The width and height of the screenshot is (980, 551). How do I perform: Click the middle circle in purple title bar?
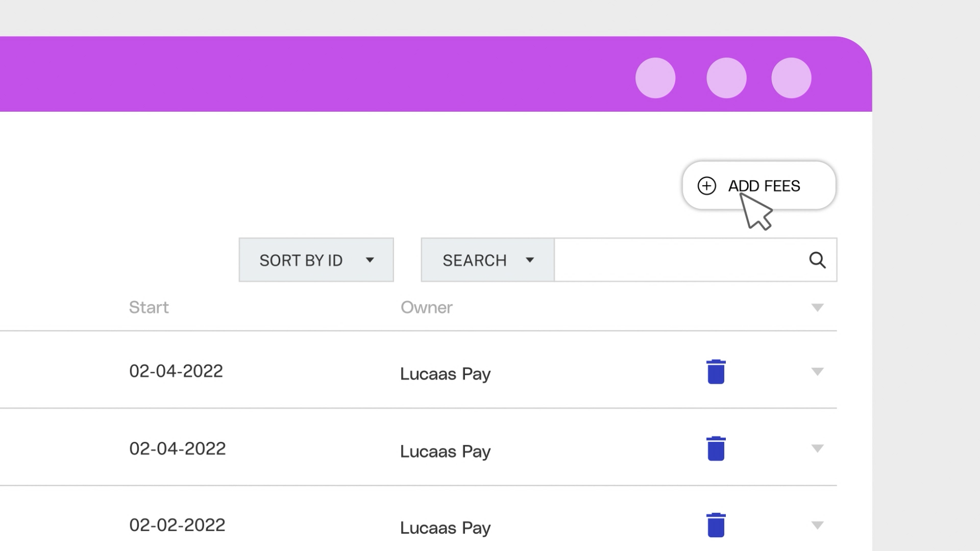click(x=726, y=78)
